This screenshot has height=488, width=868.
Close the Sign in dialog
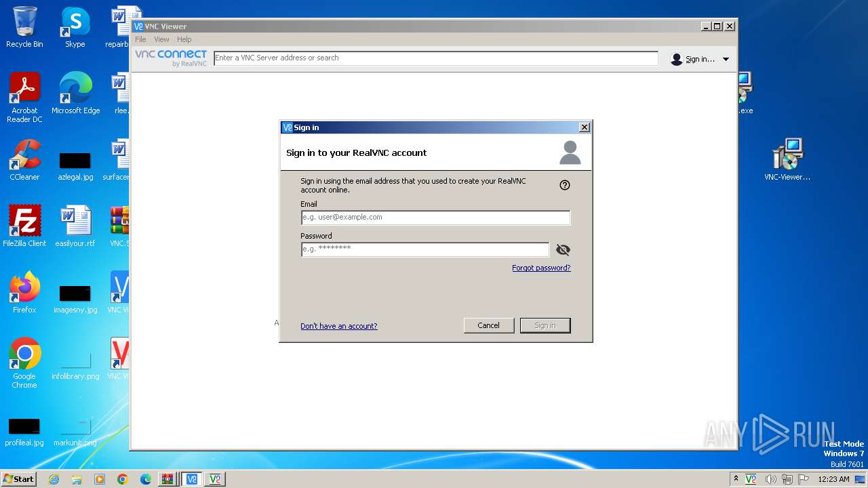585,127
